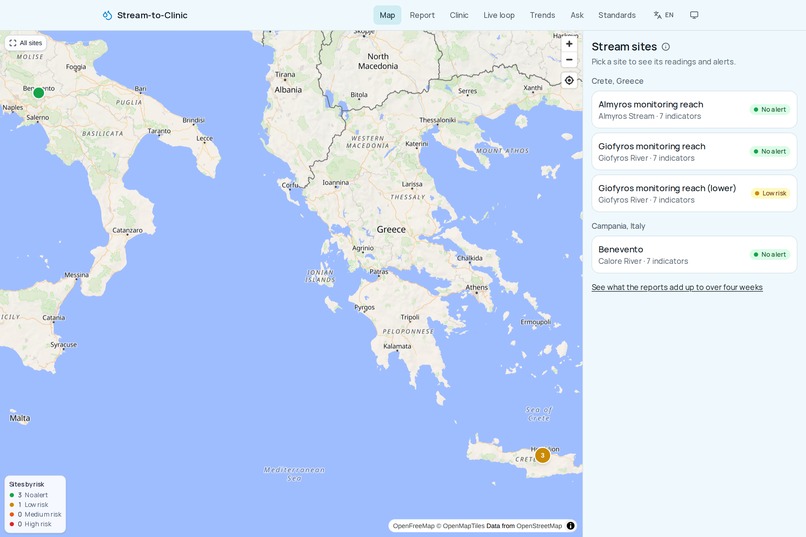Click the 'Stream sites' panel heading
The height and width of the screenshot is (537, 806).
coord(624,47)
